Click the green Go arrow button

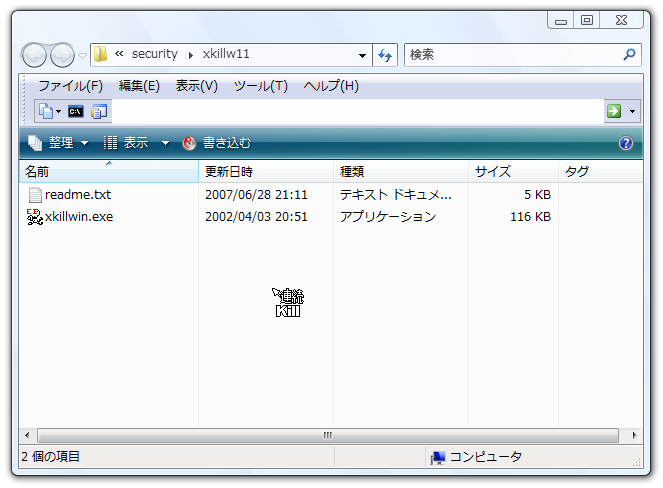point(614,111)
